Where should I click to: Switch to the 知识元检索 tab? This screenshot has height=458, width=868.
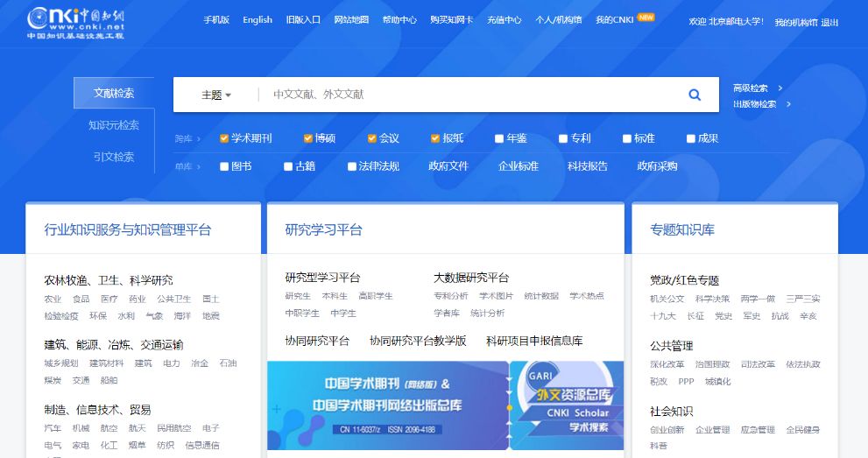tap(114, 125)
